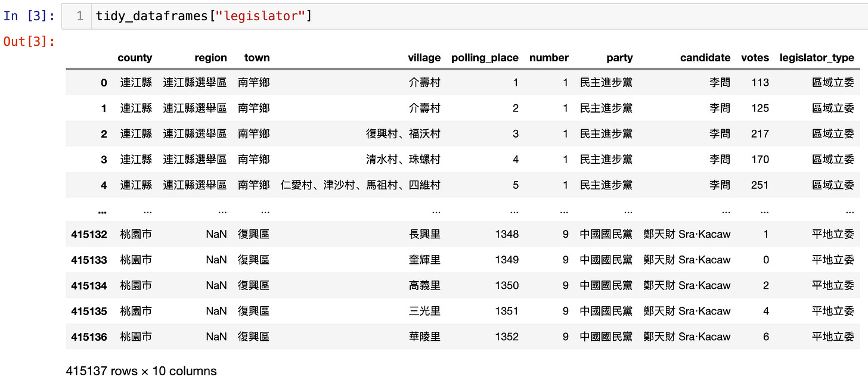The image size is (868, 383).
Task: Click row index 415136
Action: coord(89,337)
